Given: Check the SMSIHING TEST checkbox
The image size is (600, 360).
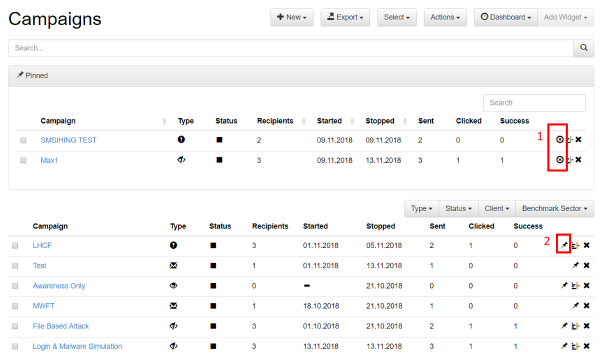Looking at the screenshot, I should [x=23, y=140].
